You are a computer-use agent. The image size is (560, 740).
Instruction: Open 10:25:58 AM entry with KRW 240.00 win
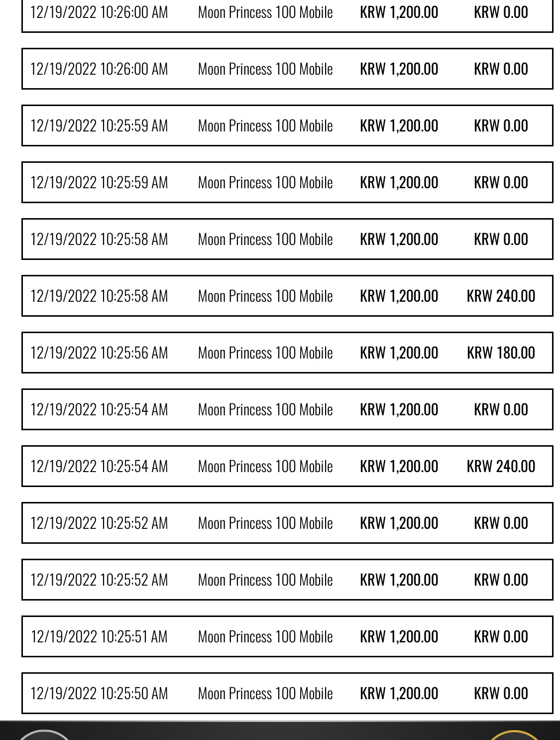click(287, 296)
